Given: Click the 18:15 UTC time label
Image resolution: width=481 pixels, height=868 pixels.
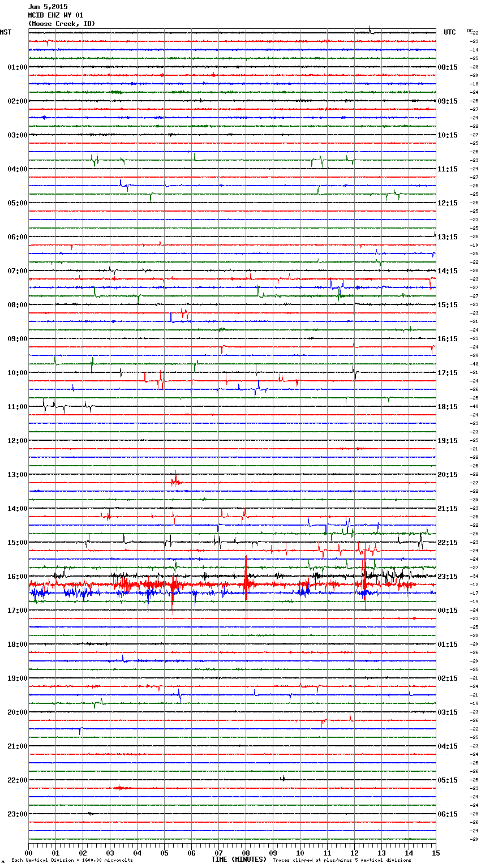Looking at the screenshot, I should coord(448,407).
